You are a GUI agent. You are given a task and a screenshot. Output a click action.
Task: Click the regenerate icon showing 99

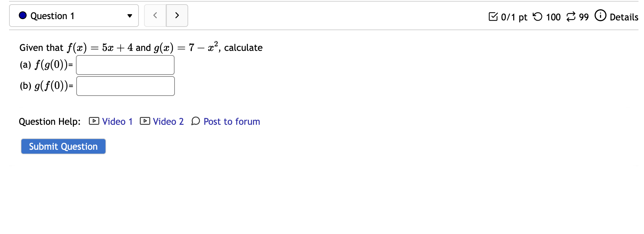point(570,16)
